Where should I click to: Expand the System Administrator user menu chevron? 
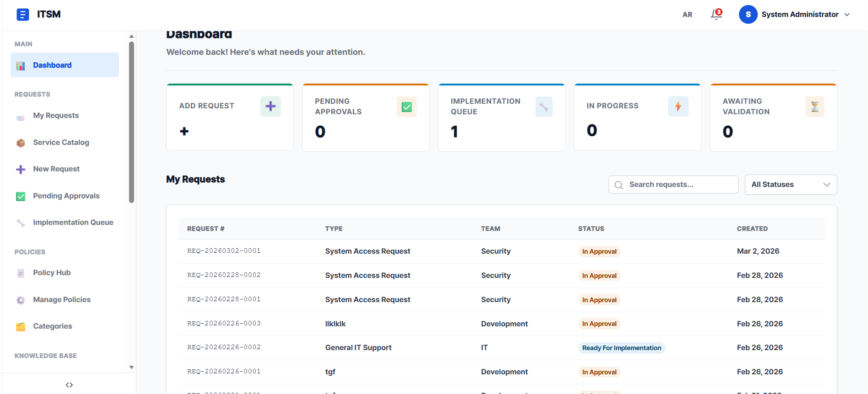(x=847, y=15)
